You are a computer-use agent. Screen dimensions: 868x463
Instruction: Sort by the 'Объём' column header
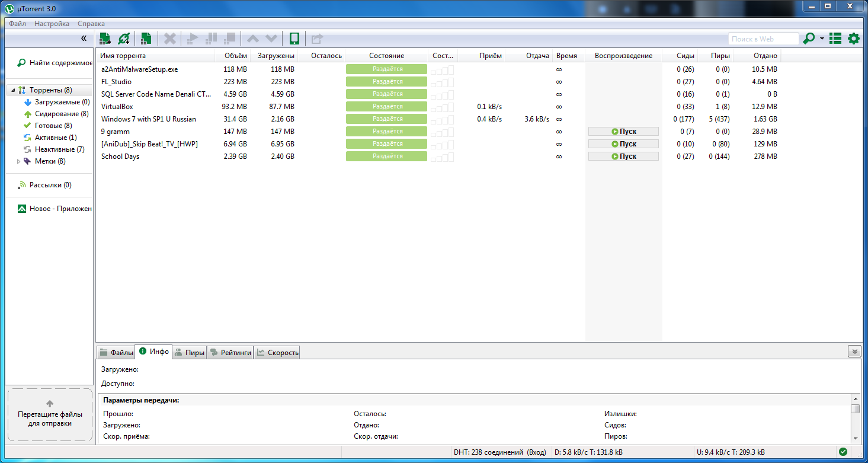(233, 56)
